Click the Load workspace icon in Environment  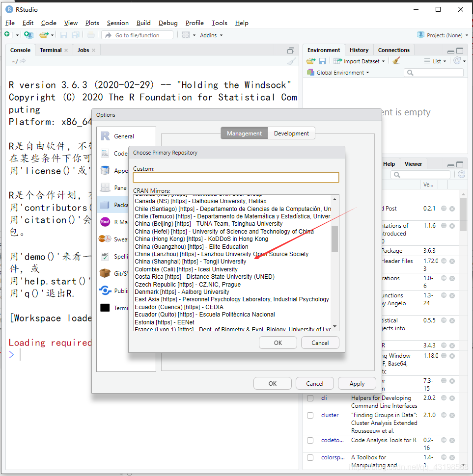click(311, 61)
